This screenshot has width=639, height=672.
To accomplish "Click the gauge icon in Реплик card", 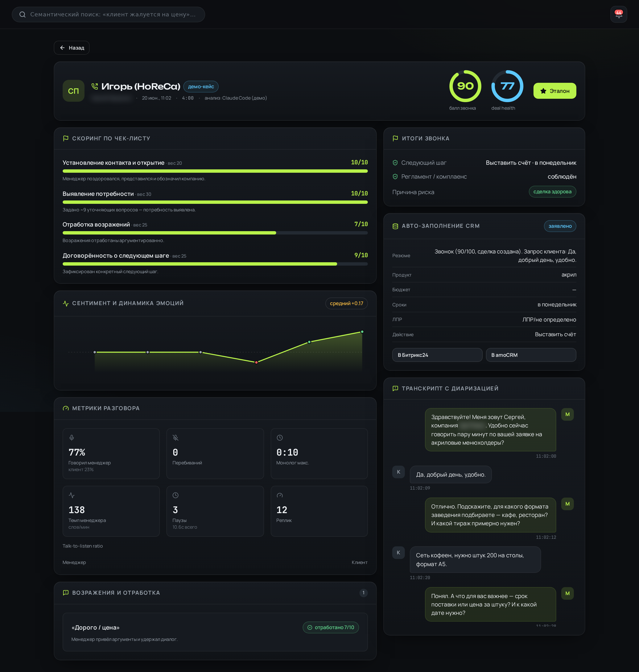I will [x=280, y=495].
